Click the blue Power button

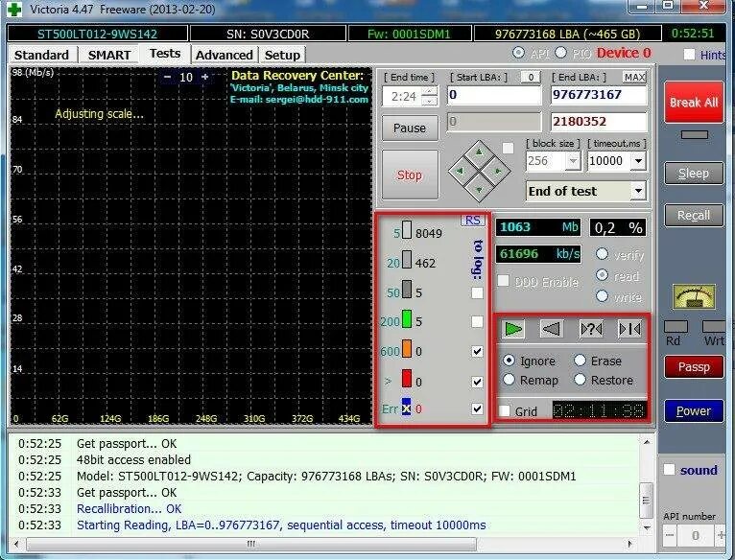(x=694, y=410)
